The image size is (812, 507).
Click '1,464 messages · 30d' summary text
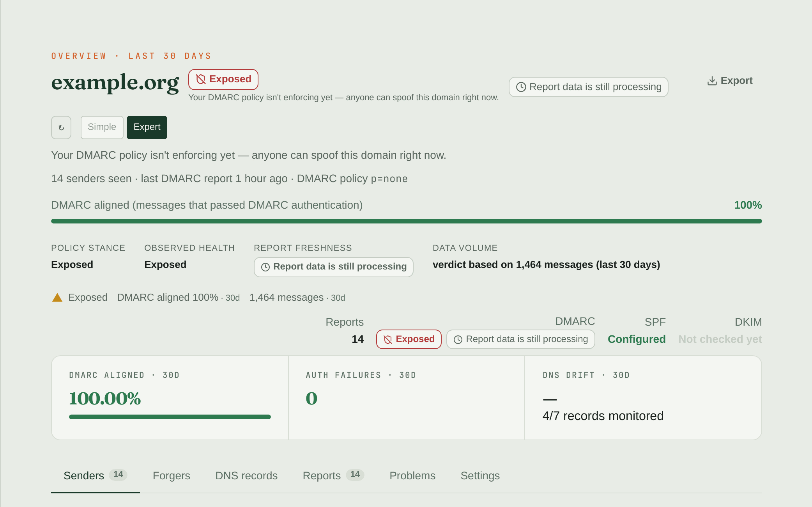tap(297, 298)
